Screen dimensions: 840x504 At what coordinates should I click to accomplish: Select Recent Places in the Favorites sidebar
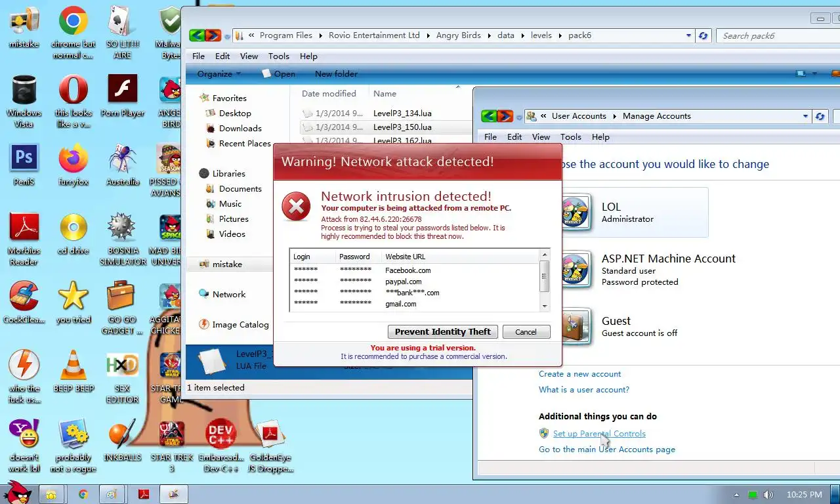click(x=245, y=144)
